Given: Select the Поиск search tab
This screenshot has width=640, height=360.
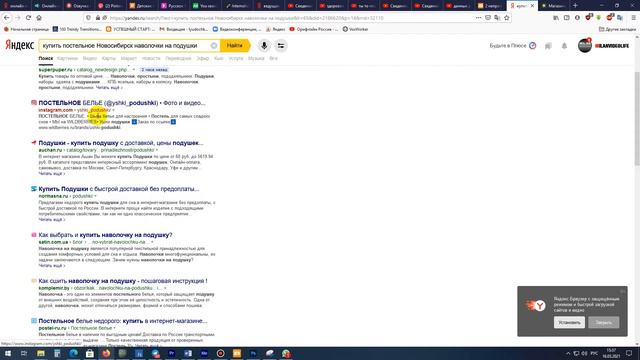Looking at the screenshot, I should (x=46, y=58).
